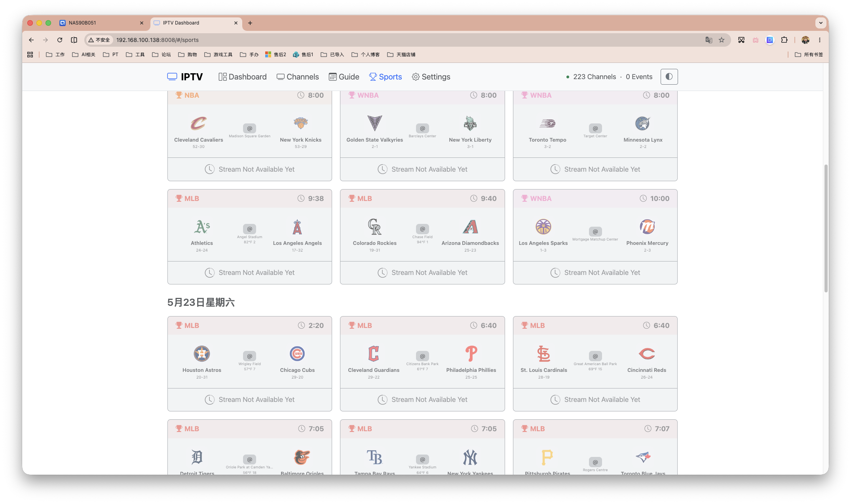Switch to NAS90B051 browser tab
The height and width of the screenshot is (504, 851).
[102, 23]
